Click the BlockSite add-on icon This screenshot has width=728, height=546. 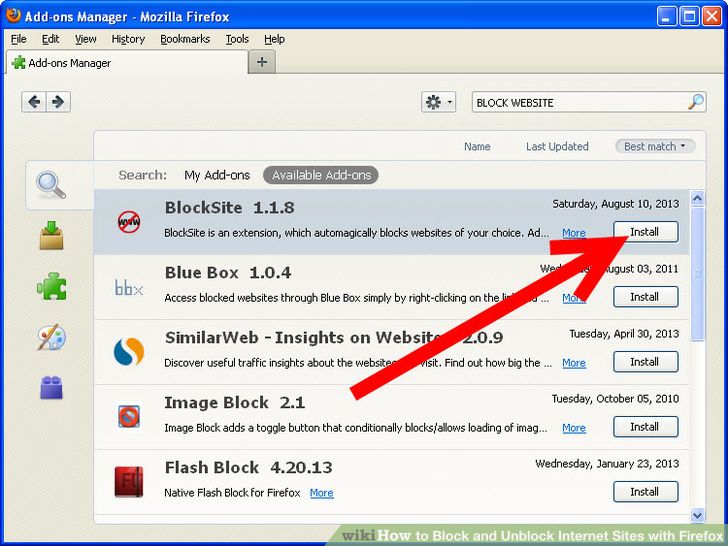(129, 221)
